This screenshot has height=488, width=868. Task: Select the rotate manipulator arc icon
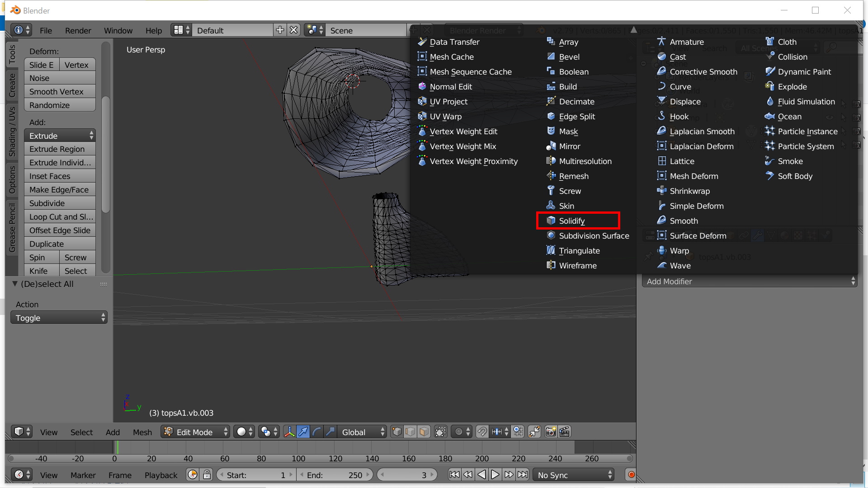tap(317, 432)
